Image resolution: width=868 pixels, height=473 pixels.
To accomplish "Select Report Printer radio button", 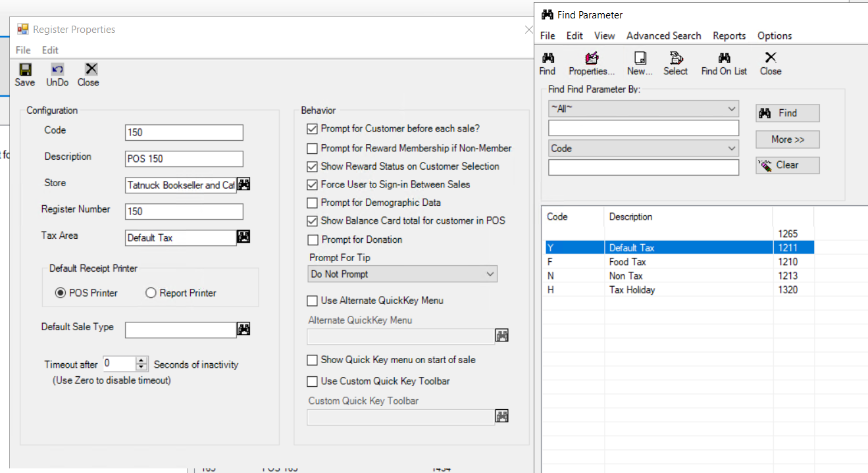I will (151, 293).
